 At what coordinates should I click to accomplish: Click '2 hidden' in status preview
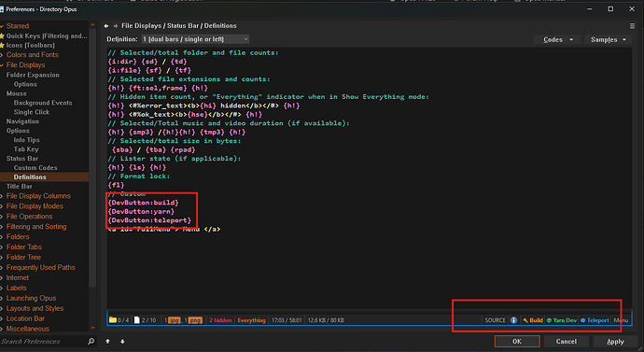pyautogui.click(x=220, y=320)
